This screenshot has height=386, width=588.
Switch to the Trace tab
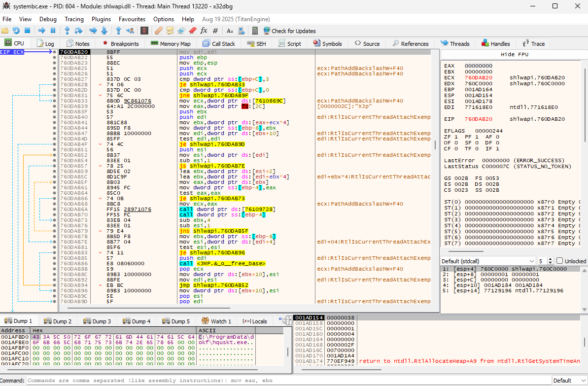click(x=534, y=43)
